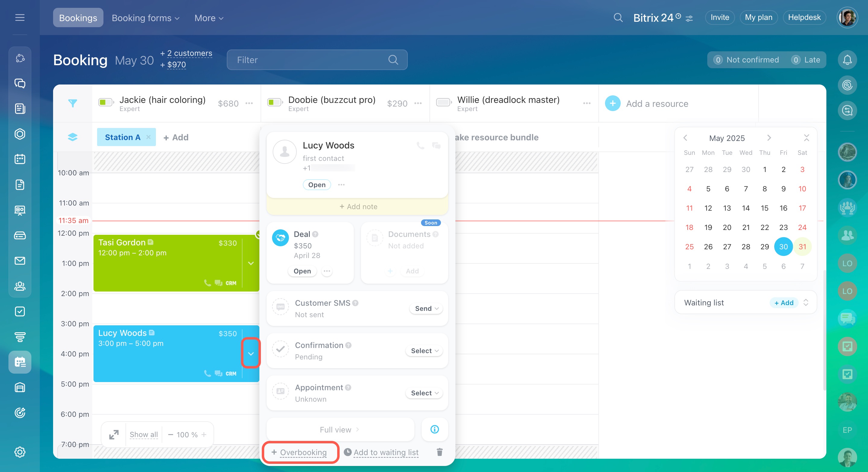Screen dimensions: 868x472
Task: Click the funnel filter icon in resource header
Action: (x=72, y=103)
